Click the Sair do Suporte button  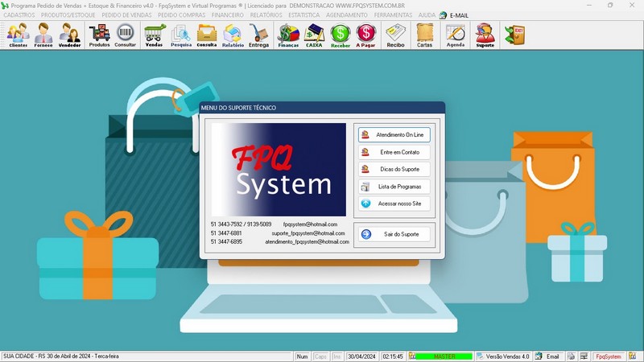click(x=394, y=234)
